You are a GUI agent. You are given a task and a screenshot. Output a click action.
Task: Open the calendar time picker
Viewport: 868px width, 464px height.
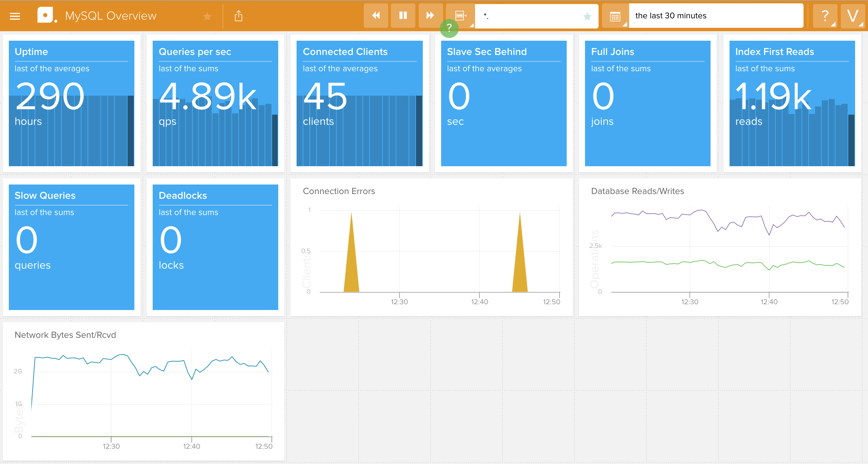[615, 16]
